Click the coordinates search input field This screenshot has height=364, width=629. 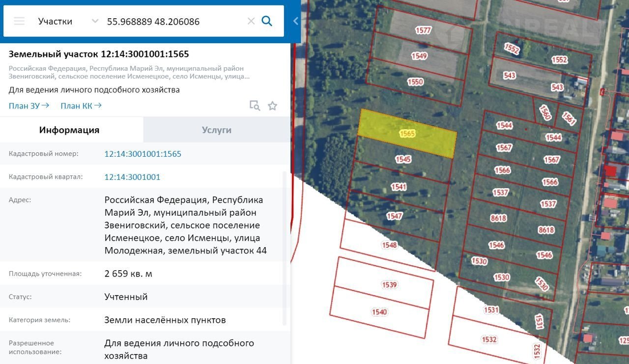(x=172, y=21)
